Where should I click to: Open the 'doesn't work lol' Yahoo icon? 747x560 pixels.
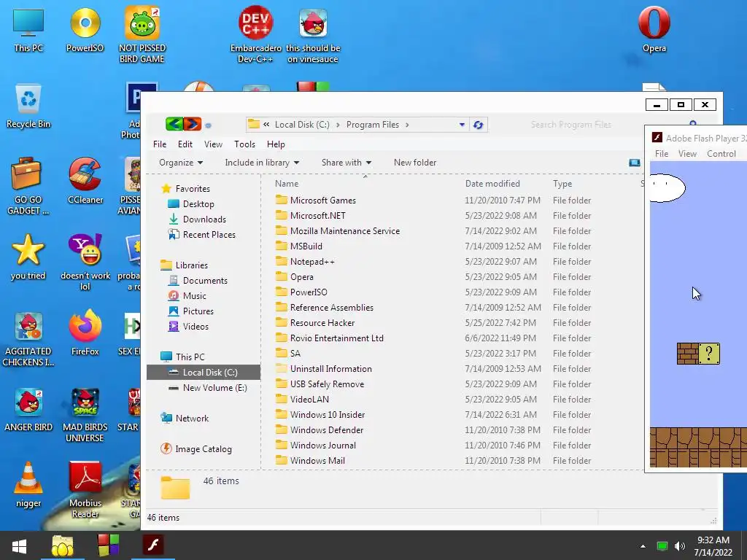85,262
